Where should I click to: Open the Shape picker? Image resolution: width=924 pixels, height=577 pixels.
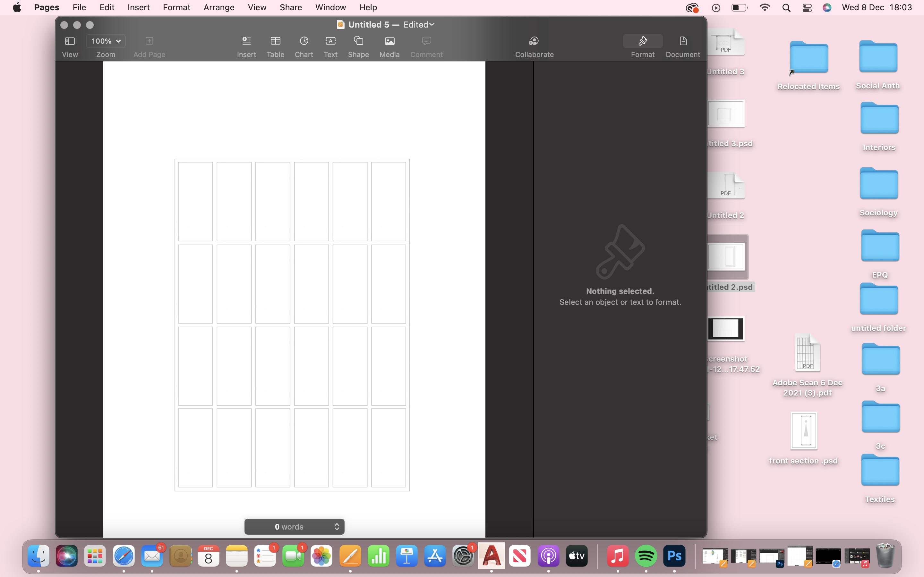pos(358,41)
